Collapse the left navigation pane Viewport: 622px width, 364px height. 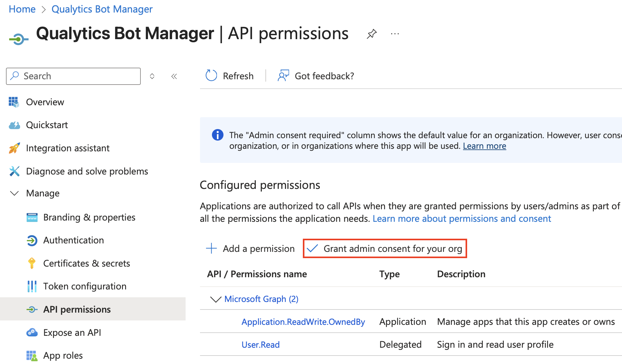pyautogui.click(x=174, y=76)
